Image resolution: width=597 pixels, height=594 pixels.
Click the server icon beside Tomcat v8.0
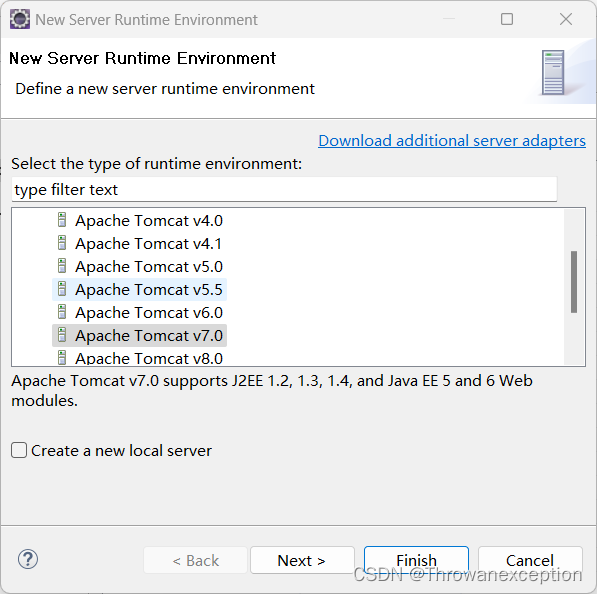pos(62,358)
